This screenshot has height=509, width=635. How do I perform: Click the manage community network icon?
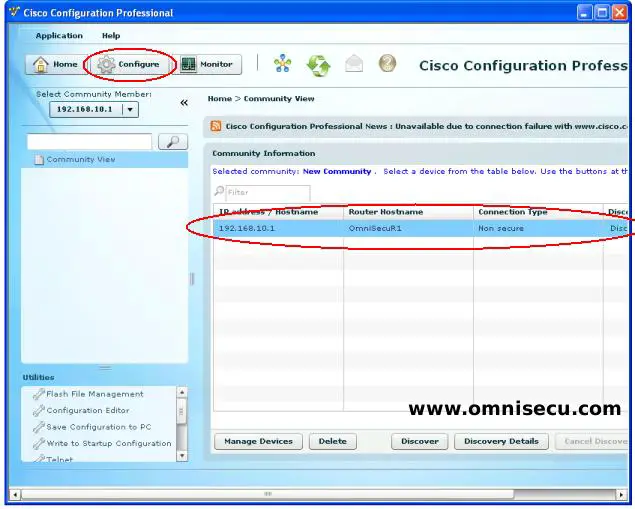(x=282, y=64)
